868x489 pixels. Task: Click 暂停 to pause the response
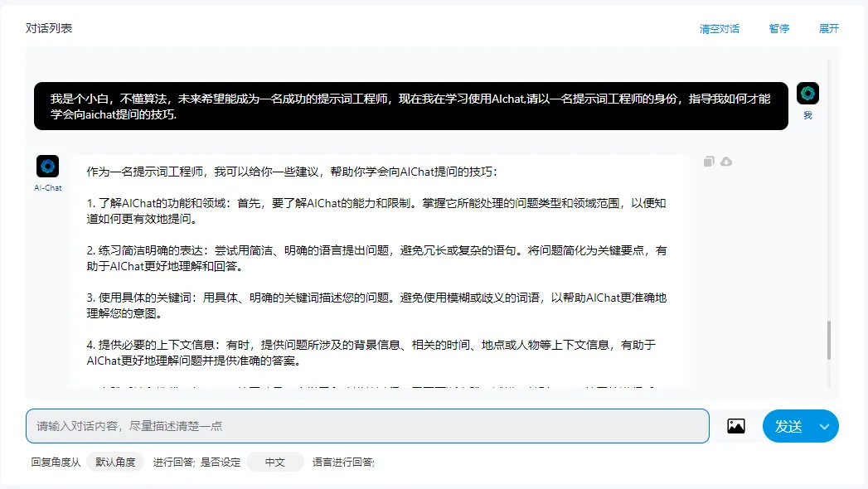click(778, 28)
